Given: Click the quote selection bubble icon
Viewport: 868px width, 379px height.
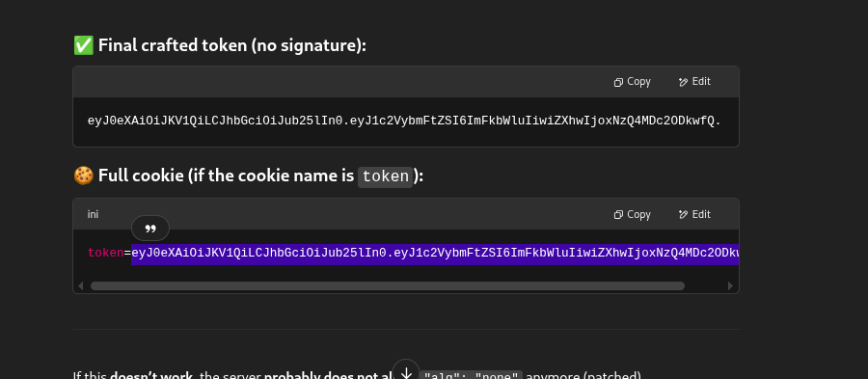Looking at the screenshot, I should 150,228.
